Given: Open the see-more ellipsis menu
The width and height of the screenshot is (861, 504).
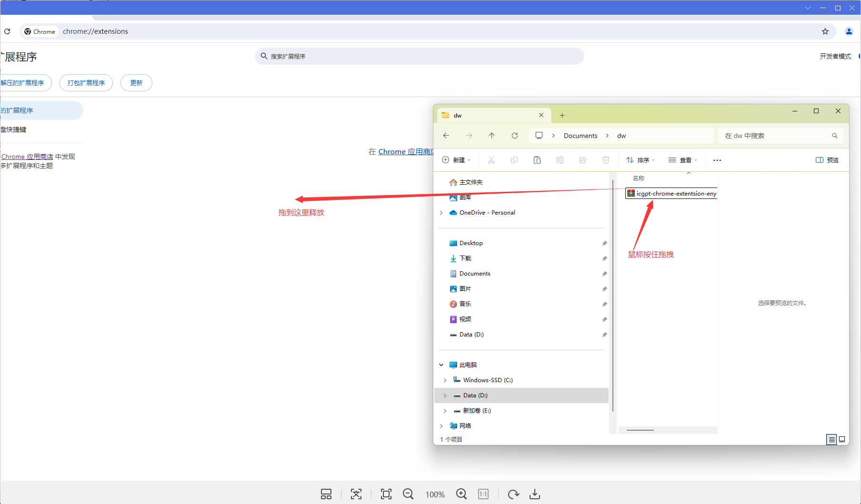Looking at the screenshot, I should (x=717, y=160).
